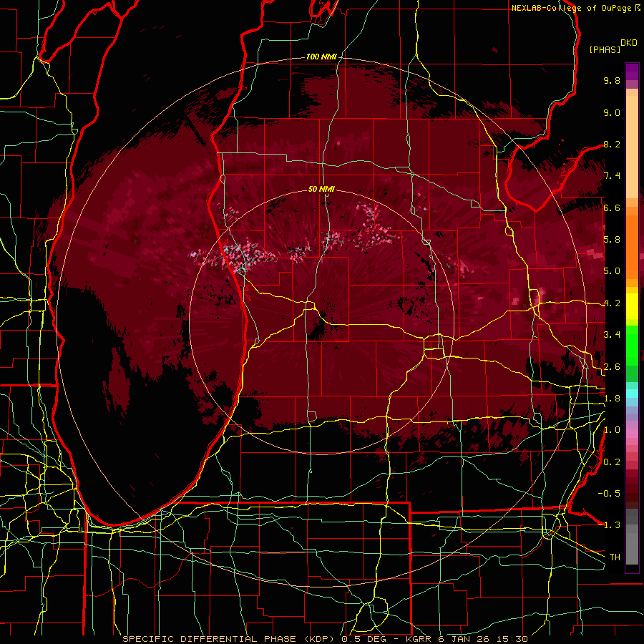Select the light peach color bar segment
This screenshot has height=644, width=644.
632,147
